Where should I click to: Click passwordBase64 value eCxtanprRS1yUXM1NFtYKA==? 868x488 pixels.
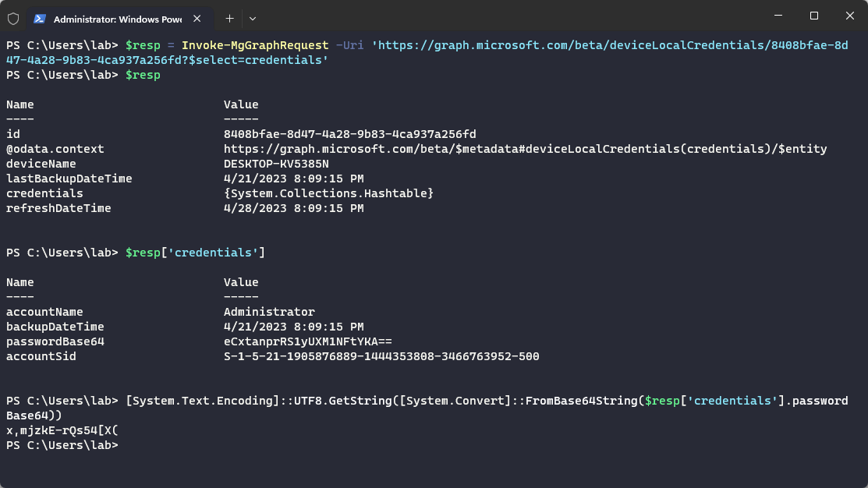pyautogui.click(x=308, y=341)
